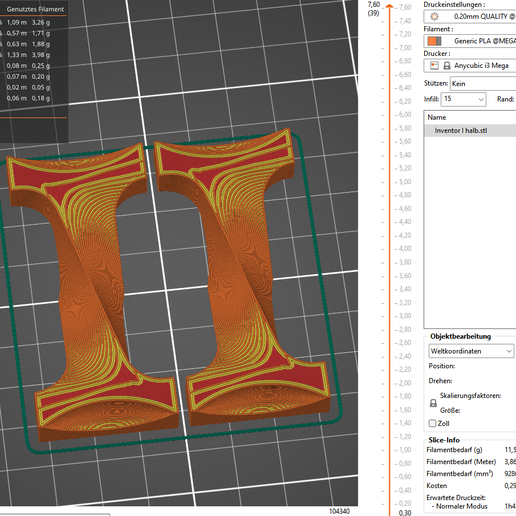The width and height of the screenshot is (516, 516).
Task: Click the 0,06 m 0,18 g legend row
Action: [x=28, y=98]
